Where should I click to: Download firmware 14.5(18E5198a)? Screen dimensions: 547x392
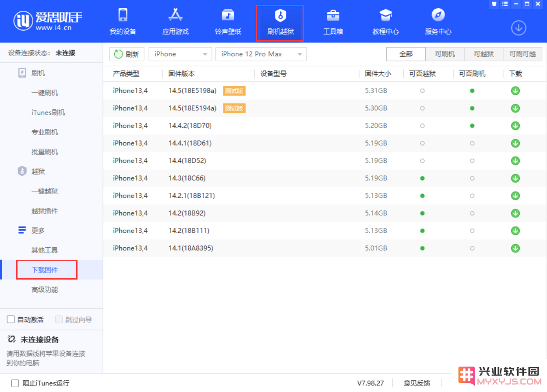515,91
